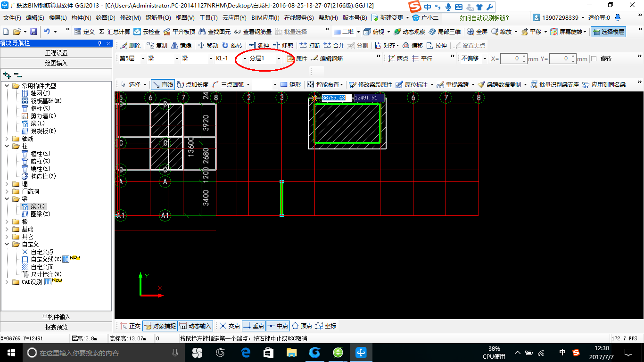This screenshot has width=644, height=362.
Task: Click 应用到同名梁 apply to same-name beams
Action: [604, 85]
